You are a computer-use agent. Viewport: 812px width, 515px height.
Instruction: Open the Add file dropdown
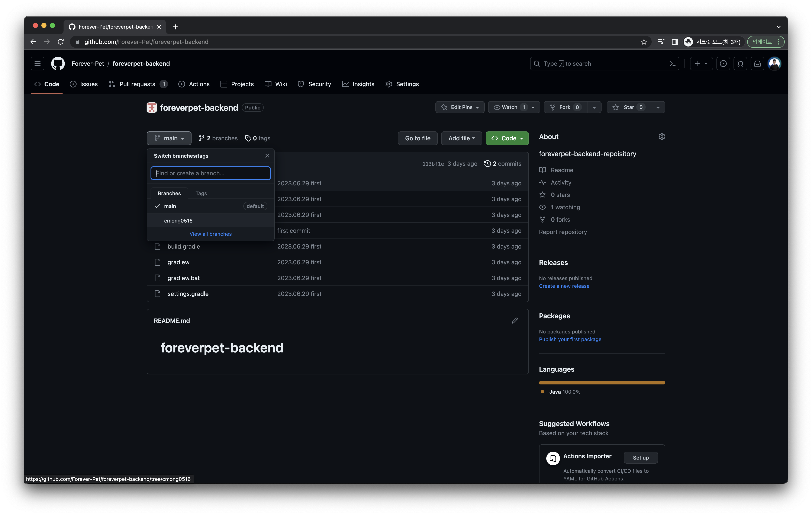point(461,138)
